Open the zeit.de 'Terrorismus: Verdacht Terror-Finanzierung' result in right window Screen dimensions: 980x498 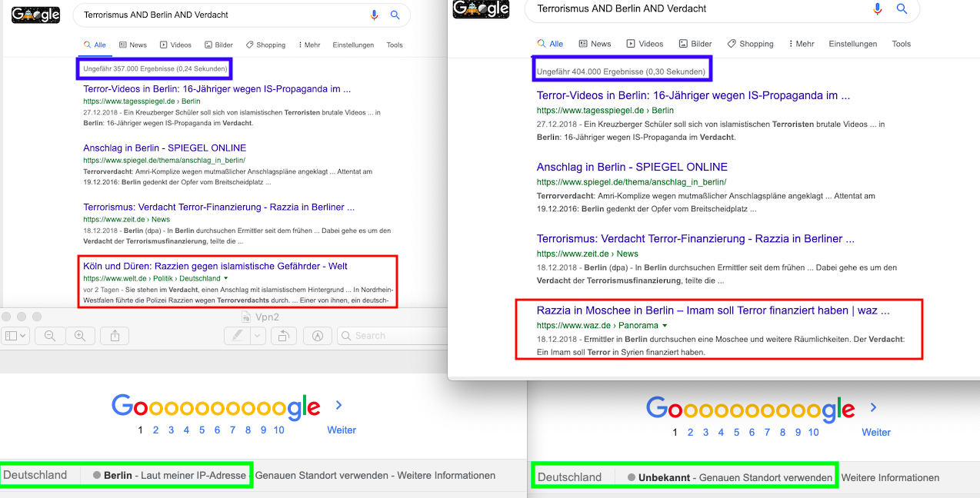(695, 239)
